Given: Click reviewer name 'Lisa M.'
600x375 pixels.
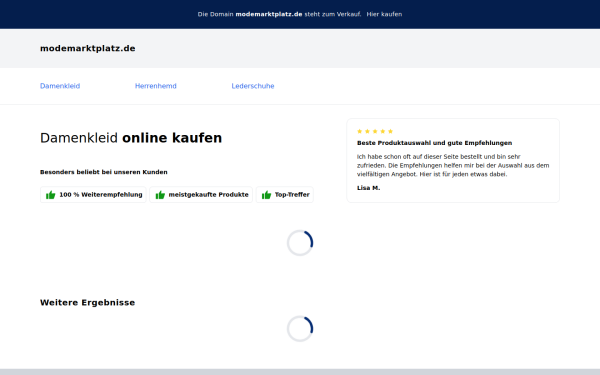Looking at the screenshot, I should click(368, 188).
